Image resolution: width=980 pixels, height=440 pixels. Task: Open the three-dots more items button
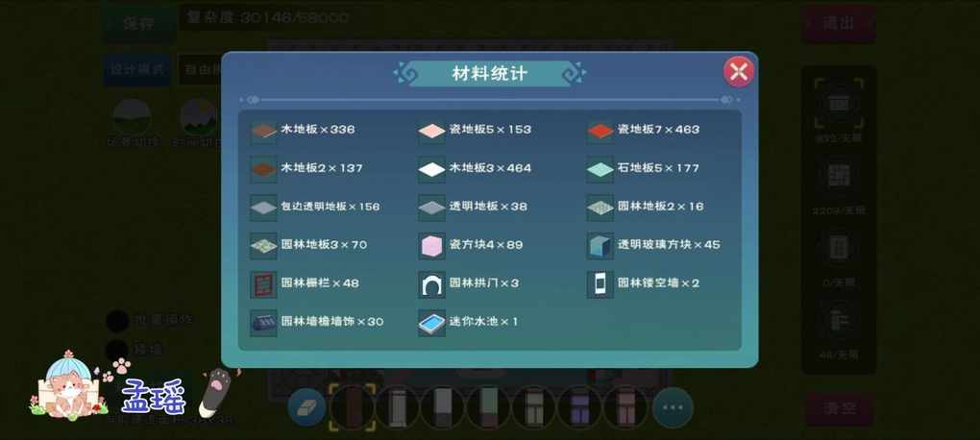point(673,407)
